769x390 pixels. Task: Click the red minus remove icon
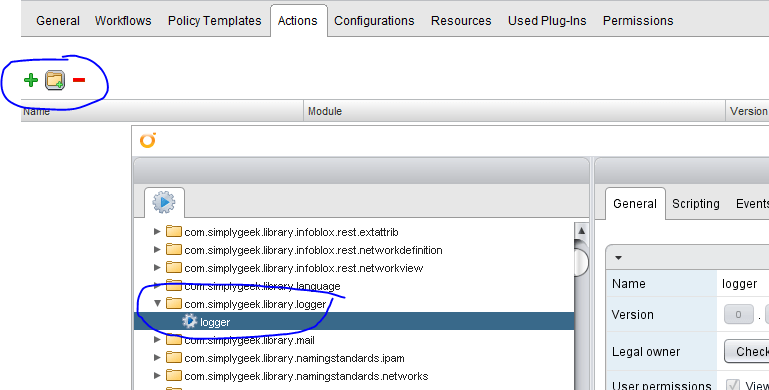tap(79, 79)
